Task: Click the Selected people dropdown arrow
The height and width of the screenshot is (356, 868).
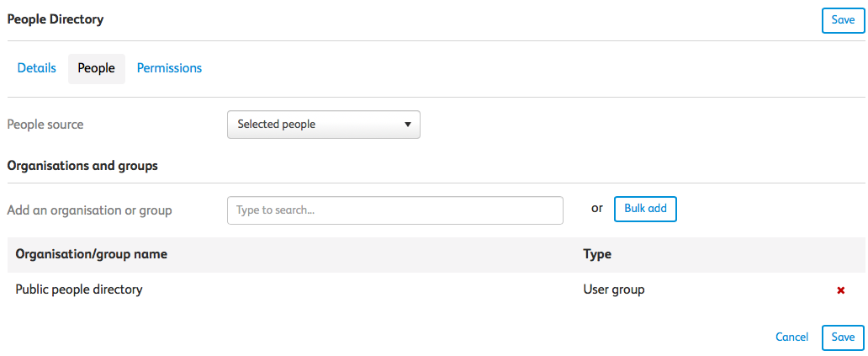Action: point(408,125)
